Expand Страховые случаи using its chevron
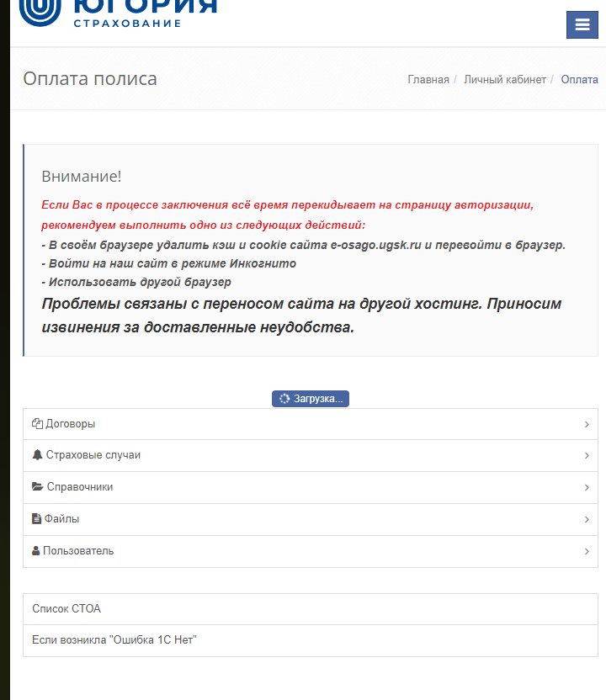 tap(586, 456)
